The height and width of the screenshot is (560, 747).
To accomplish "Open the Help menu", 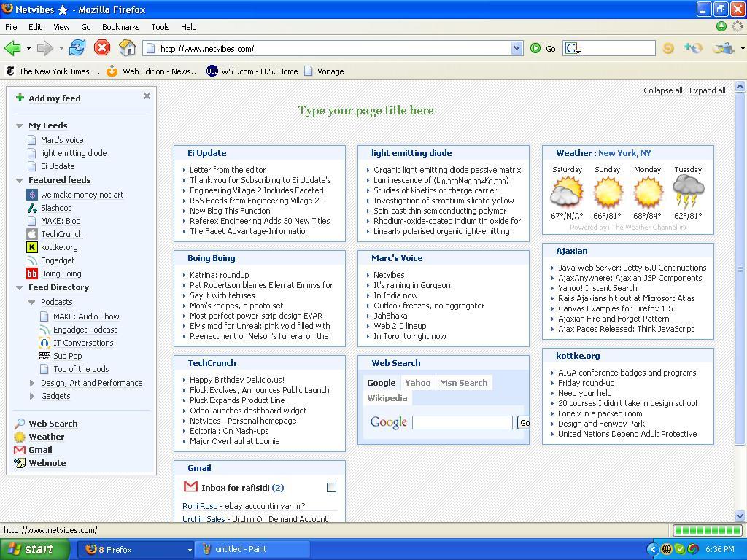I will tap(189, 27).
